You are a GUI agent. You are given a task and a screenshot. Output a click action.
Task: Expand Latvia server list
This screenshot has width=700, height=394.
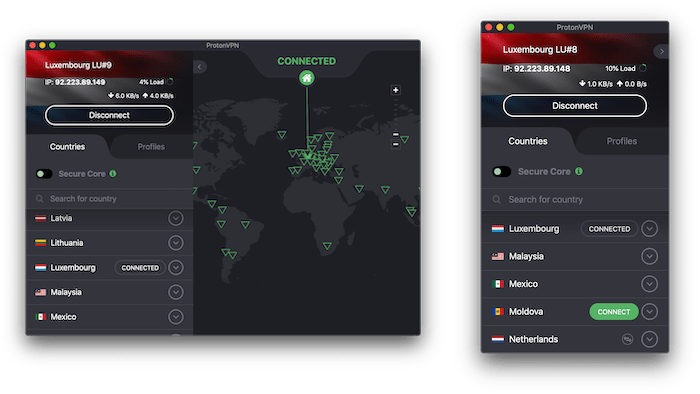[x=176, y=218]
